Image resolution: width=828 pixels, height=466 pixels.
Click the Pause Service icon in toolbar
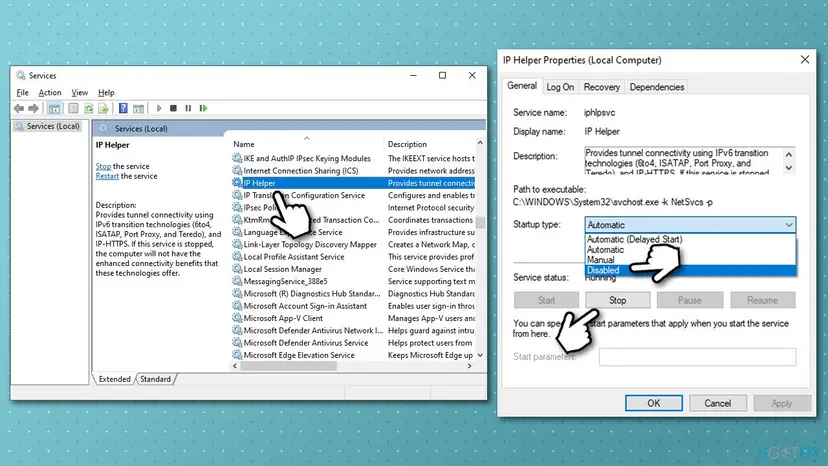[188, 108]
